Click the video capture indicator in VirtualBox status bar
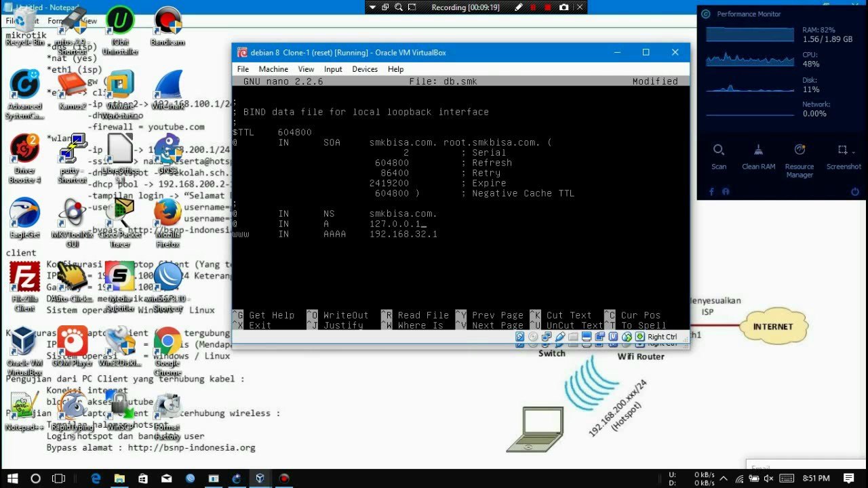The height and width of the screenshot is (488, 868). [x=600, y=337]
